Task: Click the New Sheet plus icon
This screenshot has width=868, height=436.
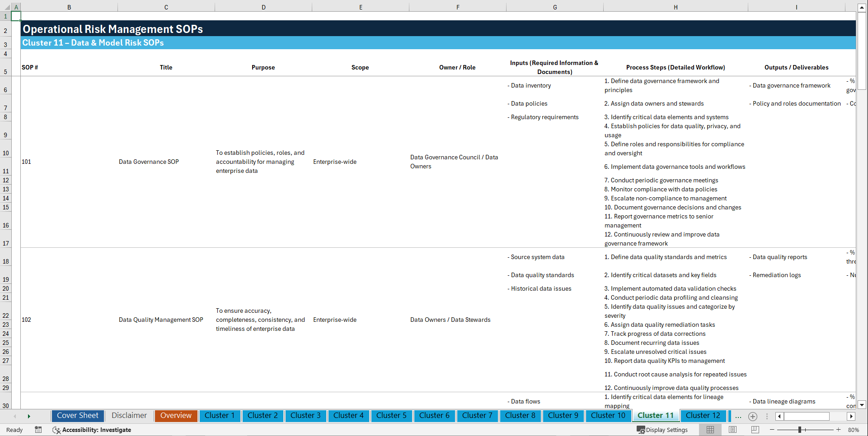Action: point(753,416)
